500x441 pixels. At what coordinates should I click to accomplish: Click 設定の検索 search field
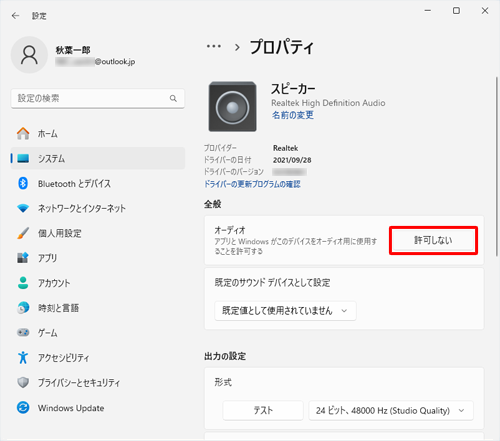pos(98,98)
